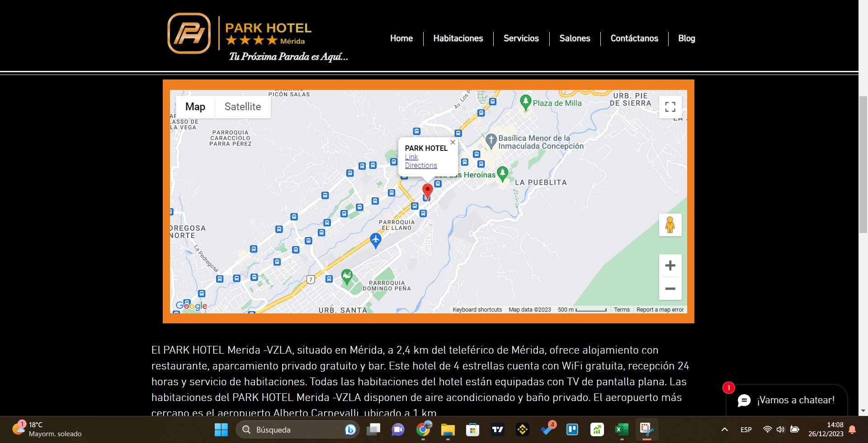Select the red PARK HOTEL map marker
868x443 pixels.
(428, 190)
